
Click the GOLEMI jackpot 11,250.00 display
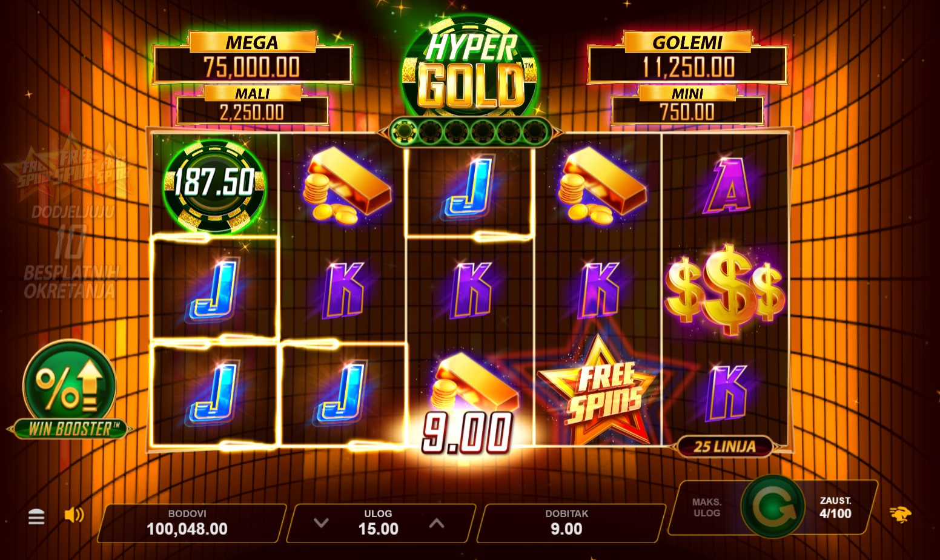(687, 58)
